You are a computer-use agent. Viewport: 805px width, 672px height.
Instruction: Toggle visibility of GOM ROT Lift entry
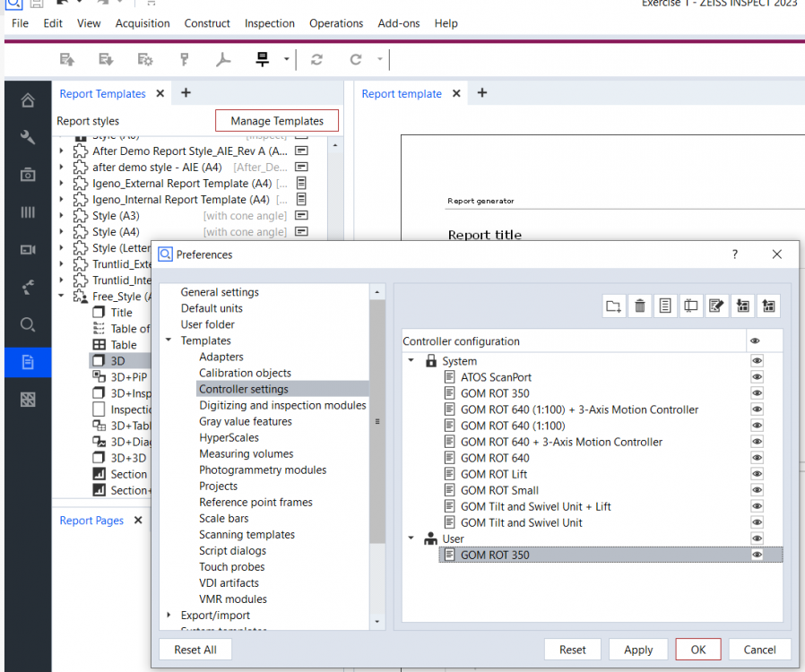pos(757,474)
